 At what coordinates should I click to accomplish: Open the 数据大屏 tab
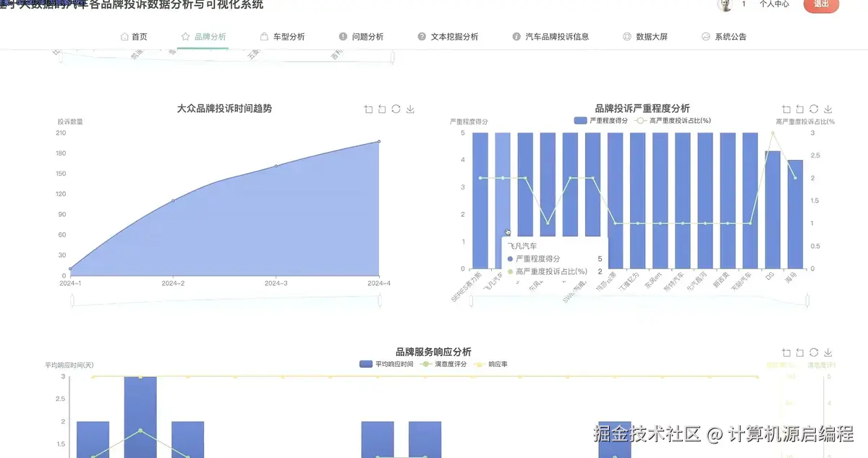pyautogui.click(x=645, y=36)
